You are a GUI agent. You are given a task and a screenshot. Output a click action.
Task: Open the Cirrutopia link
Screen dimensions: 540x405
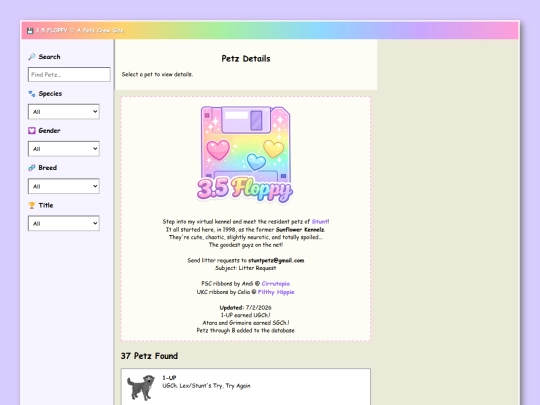[x=276, y=284]
